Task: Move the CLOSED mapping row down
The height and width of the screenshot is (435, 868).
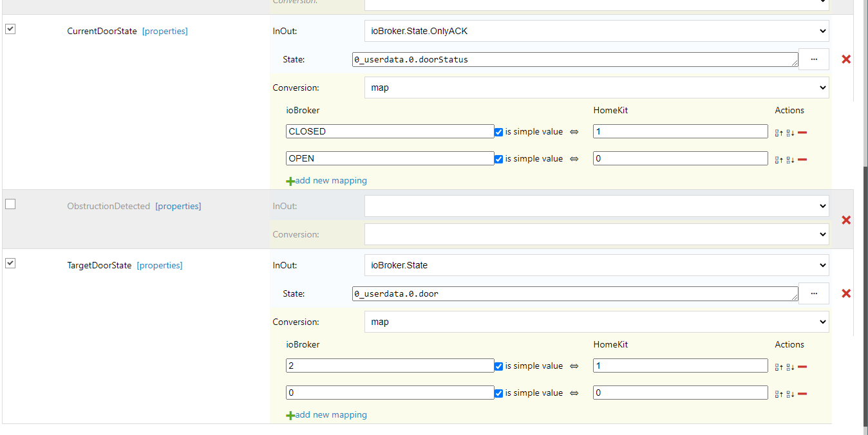Action: [790, 133]
